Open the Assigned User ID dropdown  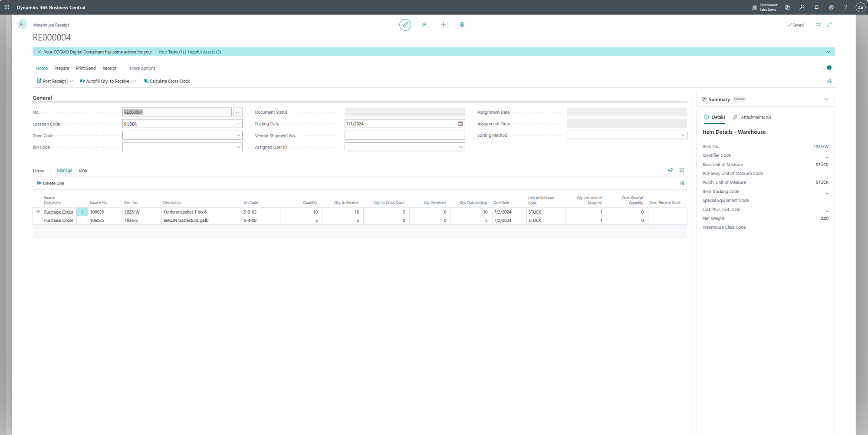click(x=460, y=147)
